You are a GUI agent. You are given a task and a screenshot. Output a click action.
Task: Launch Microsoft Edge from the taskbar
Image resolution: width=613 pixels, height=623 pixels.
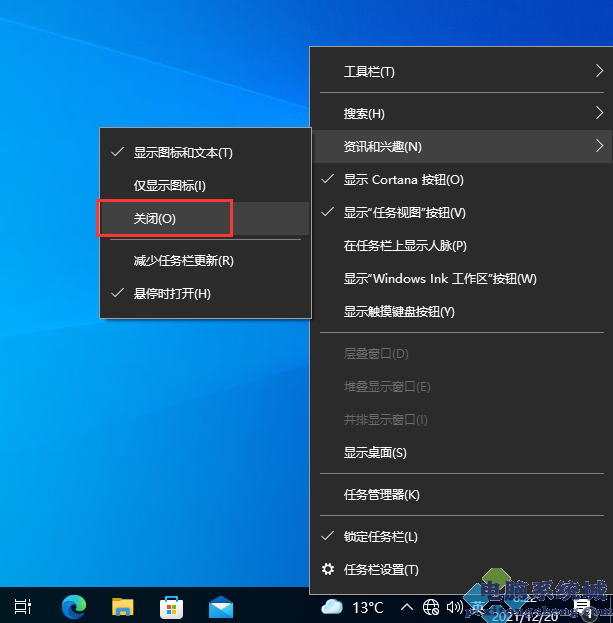74,607
